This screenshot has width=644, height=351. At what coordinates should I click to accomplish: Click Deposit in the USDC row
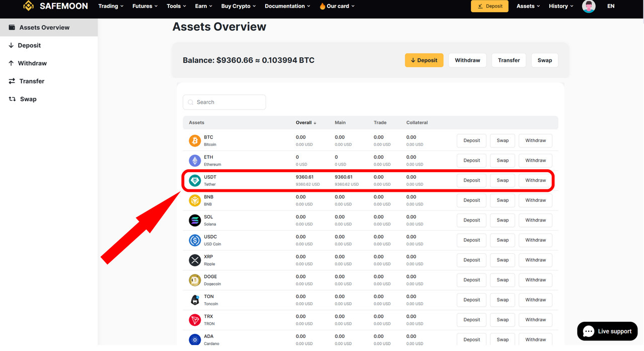[471, 240]
